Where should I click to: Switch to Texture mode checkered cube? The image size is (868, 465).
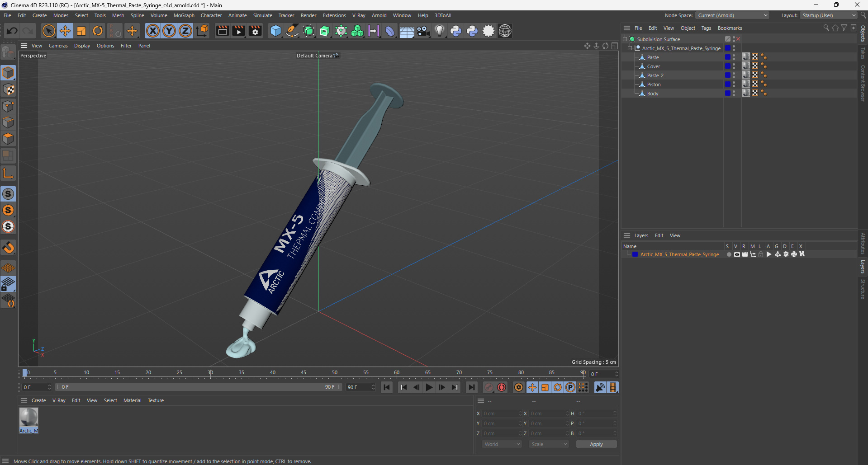(x=8, y=89)
